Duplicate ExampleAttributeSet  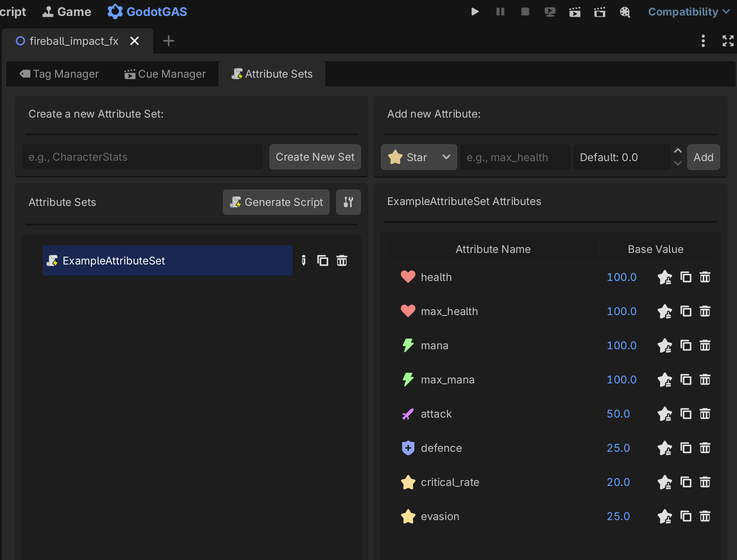click(x=323, y=260)
